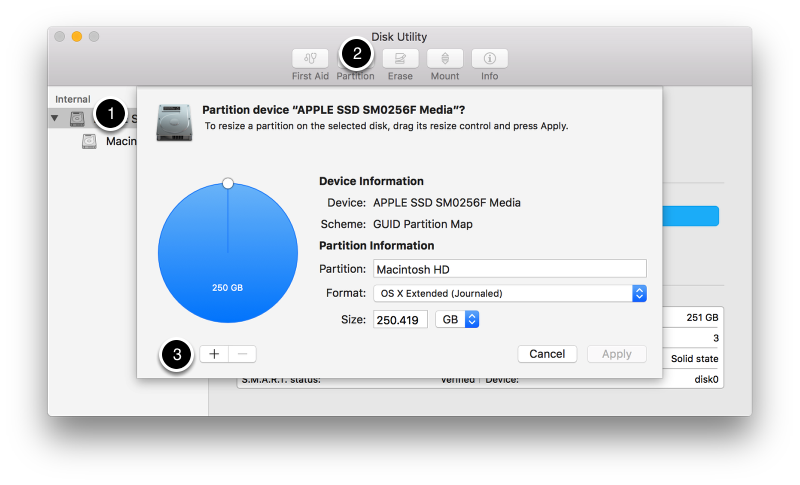Select the internal disk drive icon in sidebar
The width and height of the screenshot is (800, 485).
[77, 119]
